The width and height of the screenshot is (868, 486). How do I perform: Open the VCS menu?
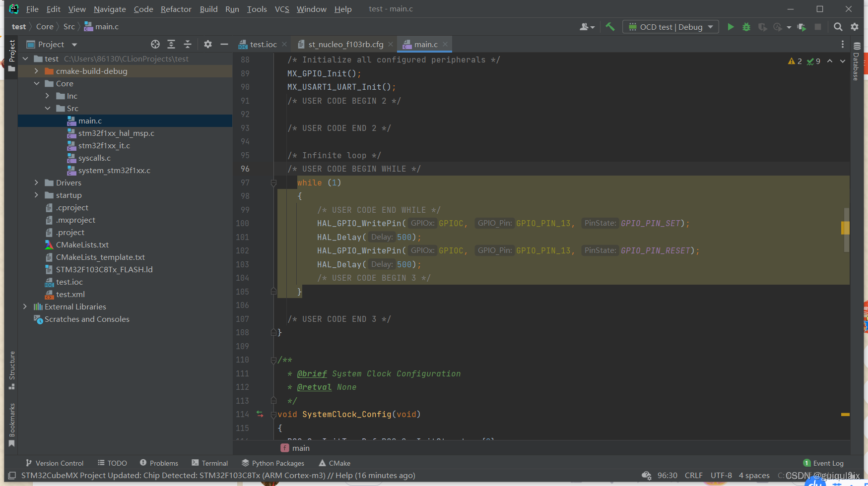coord(282,9)
